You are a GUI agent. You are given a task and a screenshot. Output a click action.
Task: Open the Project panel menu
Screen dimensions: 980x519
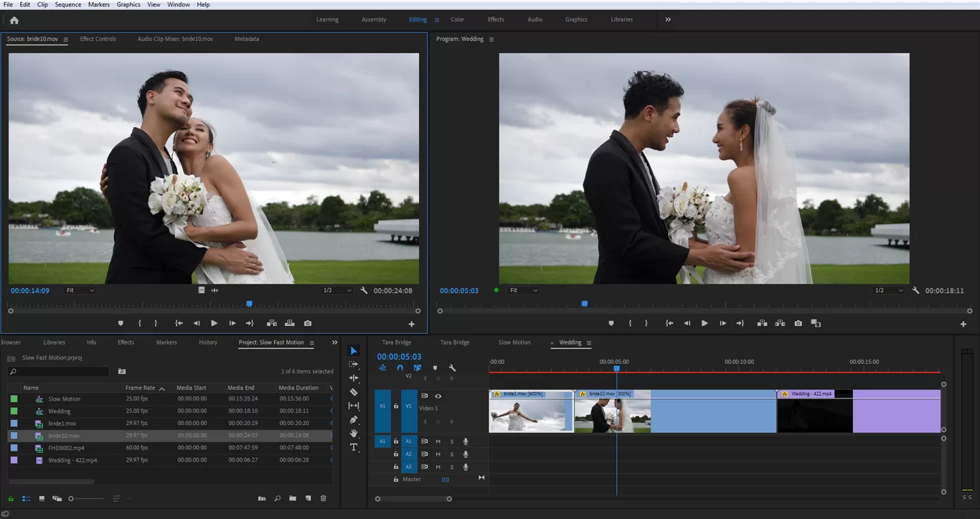(314, 342)
